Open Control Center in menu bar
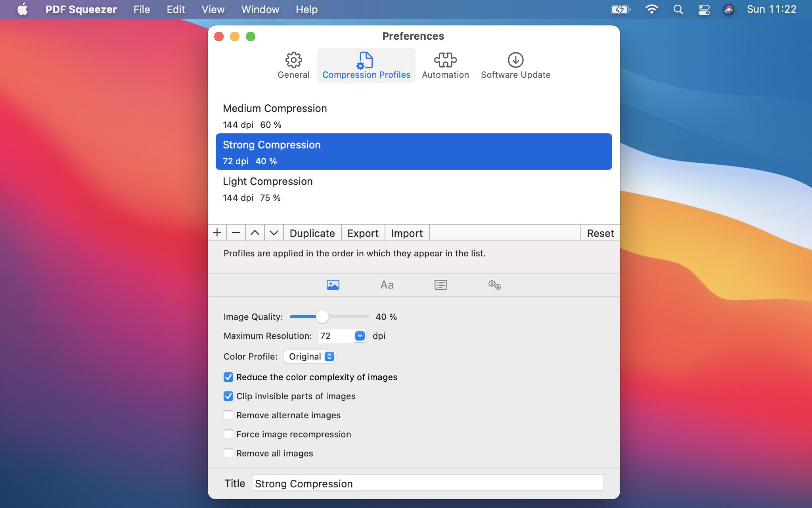 [704, 10]
